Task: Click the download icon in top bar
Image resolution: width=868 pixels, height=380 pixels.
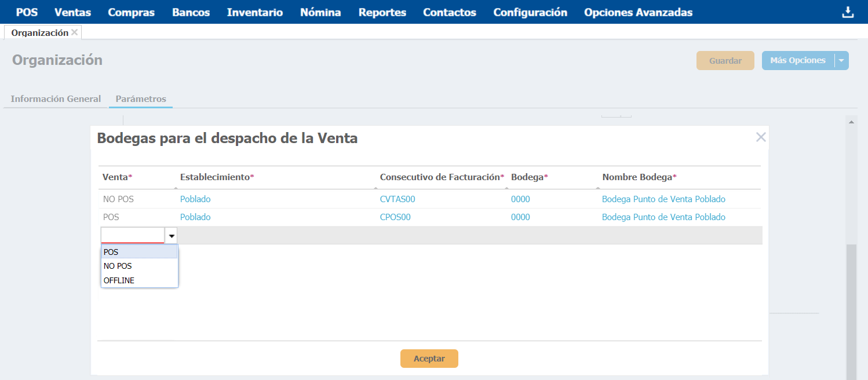Action: (x=848, y=12)
